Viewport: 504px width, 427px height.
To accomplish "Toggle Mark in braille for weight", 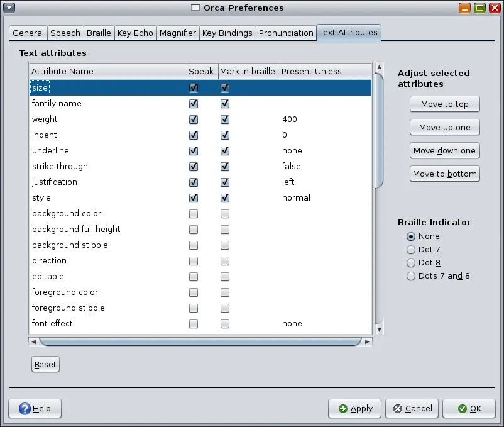I will 225,119.
